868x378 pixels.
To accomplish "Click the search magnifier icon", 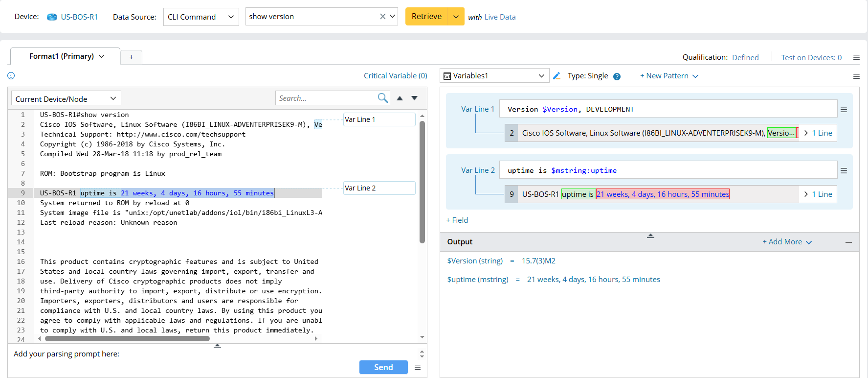I will click(382, 98).
